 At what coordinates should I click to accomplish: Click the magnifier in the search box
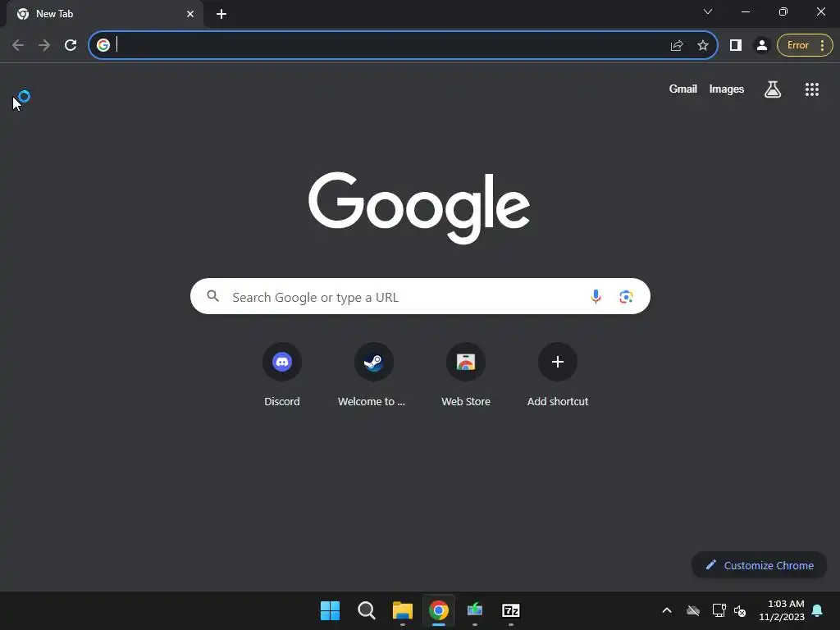212,295
